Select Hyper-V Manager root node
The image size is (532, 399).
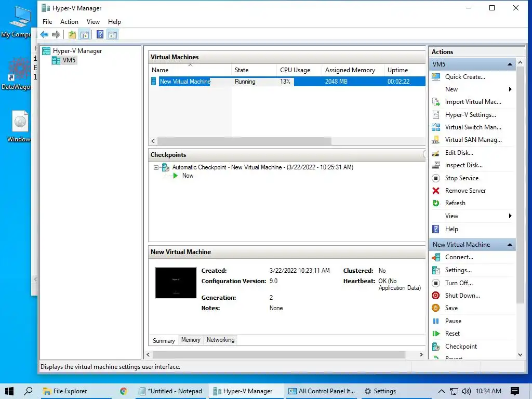click(77, 51)
